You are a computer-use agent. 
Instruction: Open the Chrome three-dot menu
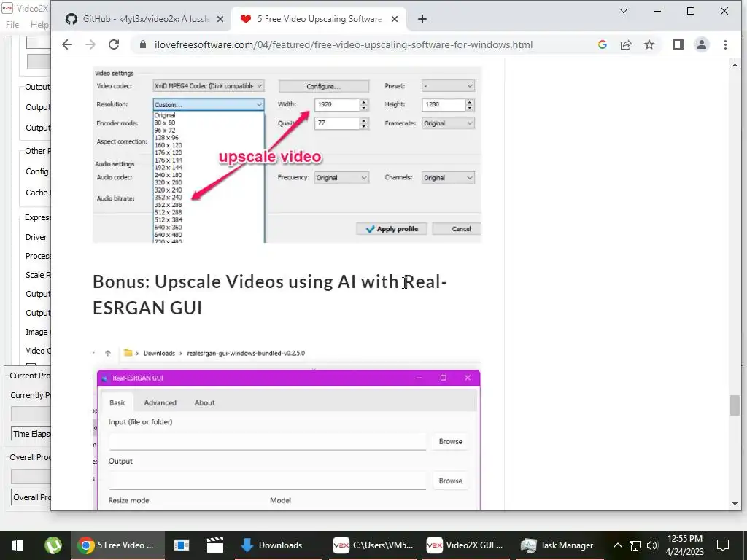coord(725,44)
